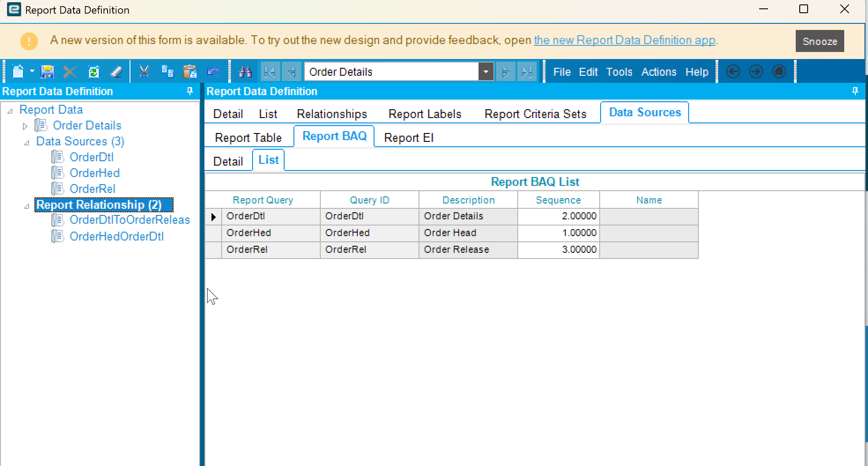Image resolution: width=868 pixels, height=466 pixels.
Task: Refresh the data with the toolbar refresh icon
Action: (x=93, y=71)
